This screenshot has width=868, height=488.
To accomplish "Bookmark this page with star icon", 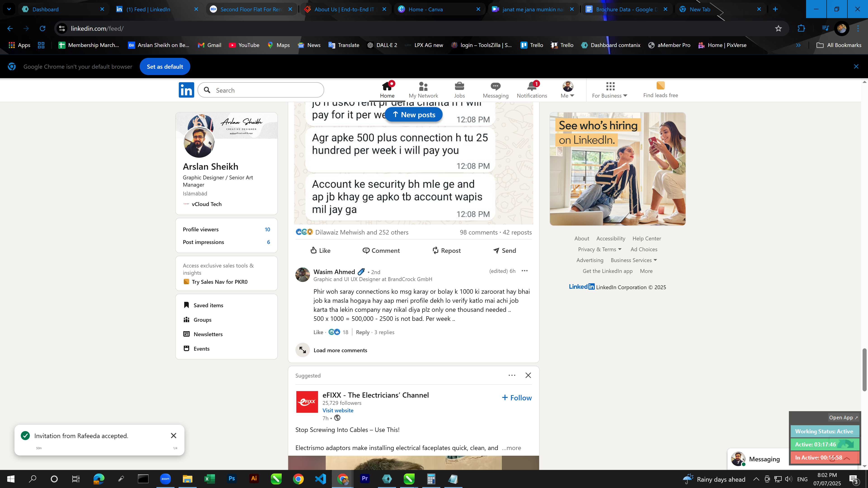I will (x=778, y=29).
